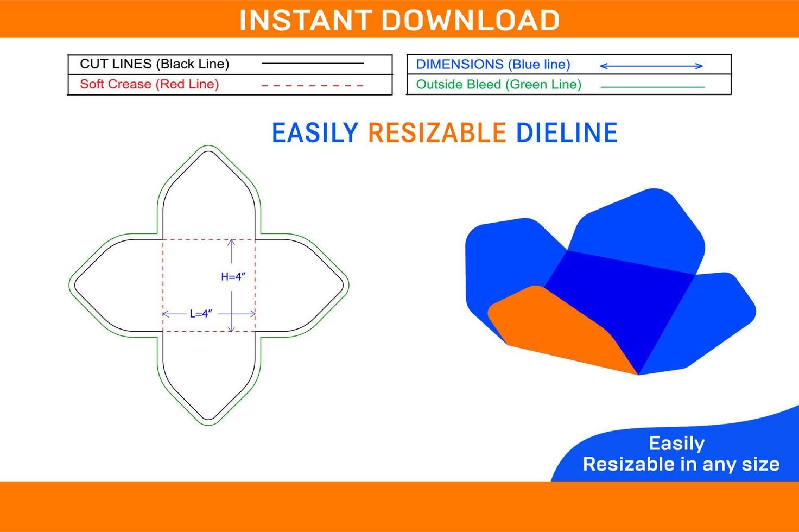Click the INSTANT DOWNLOAD banner heading

[x=399, y=20]
